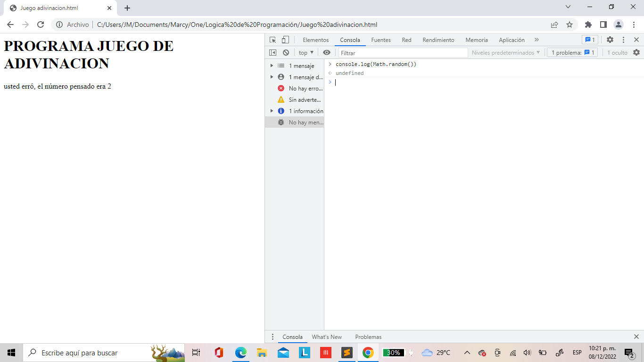Reload the page
The height and width of the screenshot is (362, 644).
click(x=41, y=25)
